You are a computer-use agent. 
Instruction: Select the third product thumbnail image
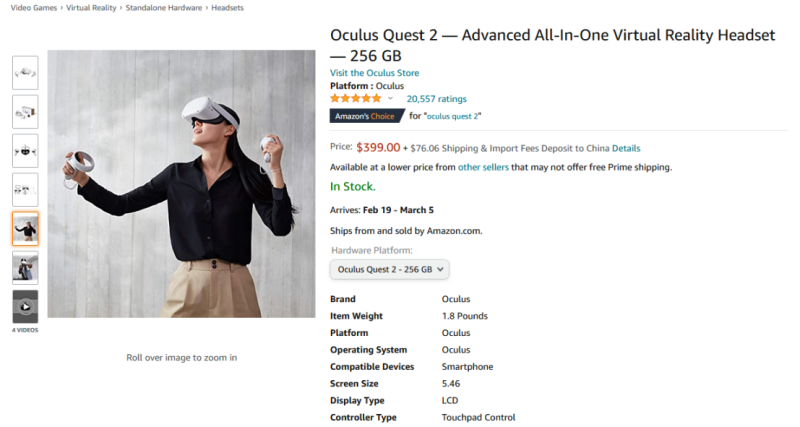(x=25, y=151)
